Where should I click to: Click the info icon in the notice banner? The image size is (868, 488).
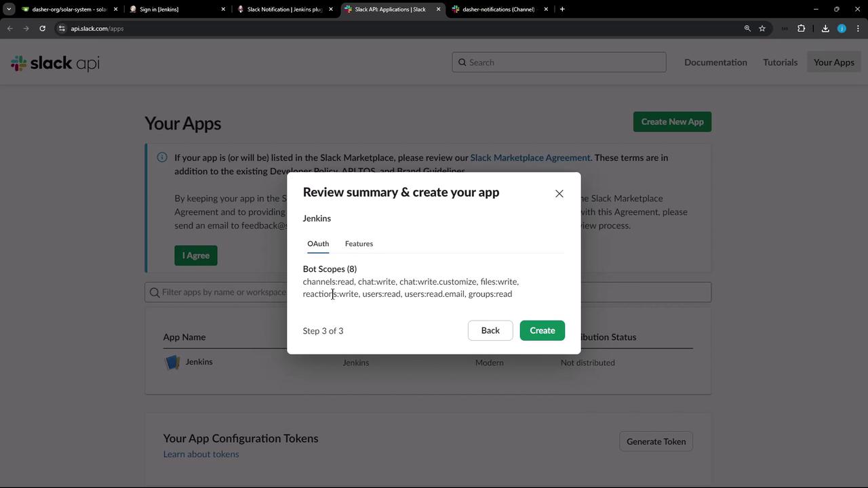[162, 157]
